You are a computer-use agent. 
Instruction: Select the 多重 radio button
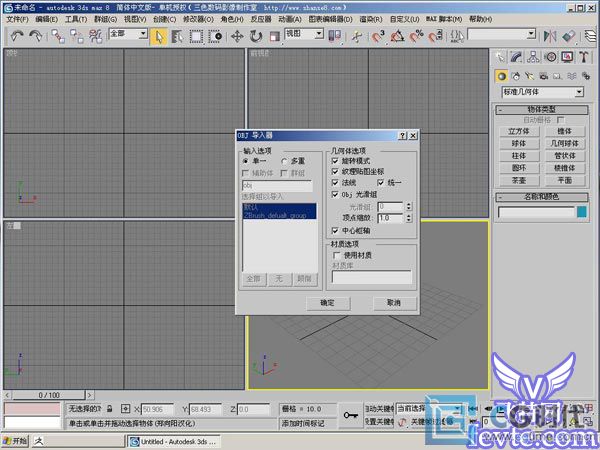coord(284,161)
